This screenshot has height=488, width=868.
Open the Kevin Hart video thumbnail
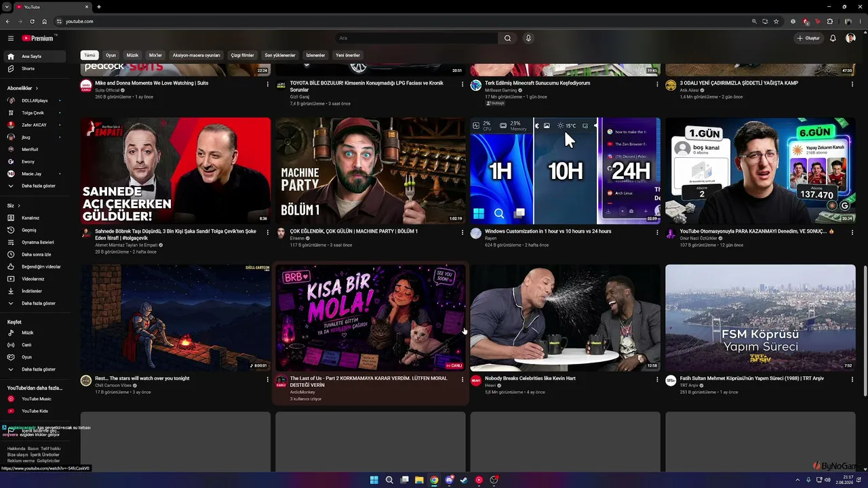[x=566, y=318]
